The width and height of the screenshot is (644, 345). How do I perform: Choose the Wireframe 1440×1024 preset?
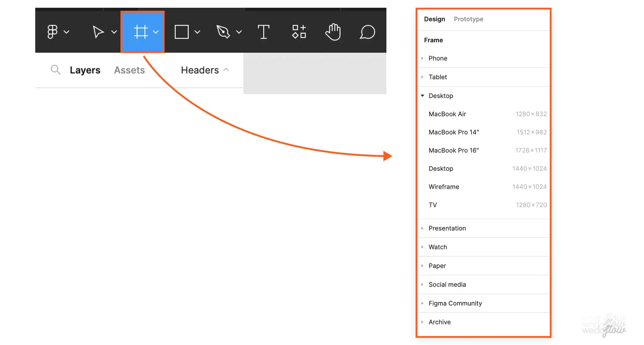click(x=444, y=187)
